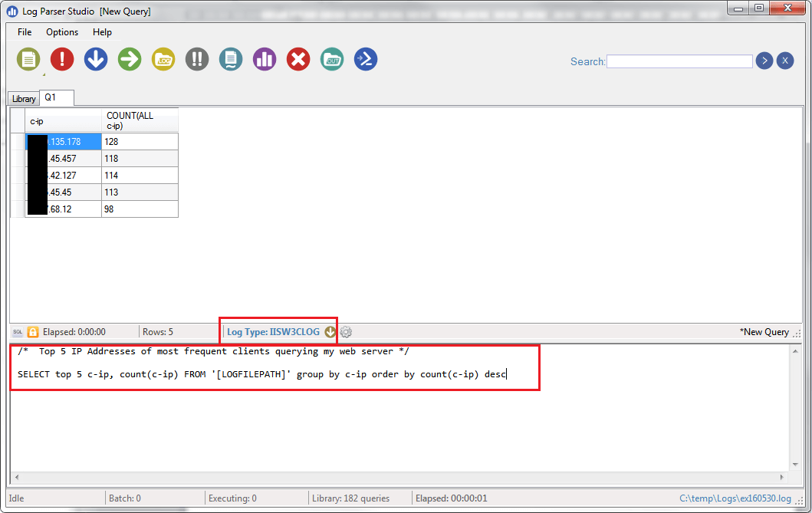Open the teal OUT folder icon
Viewport: 812px width, 513px height.
[332, 60]
